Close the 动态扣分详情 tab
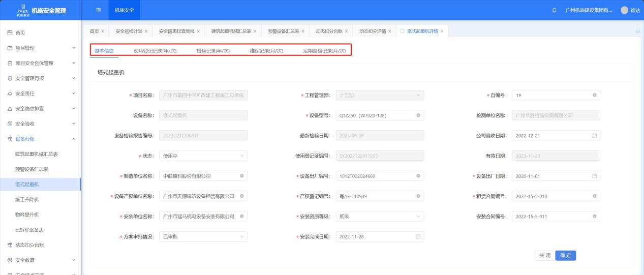 tap(390, 32)
